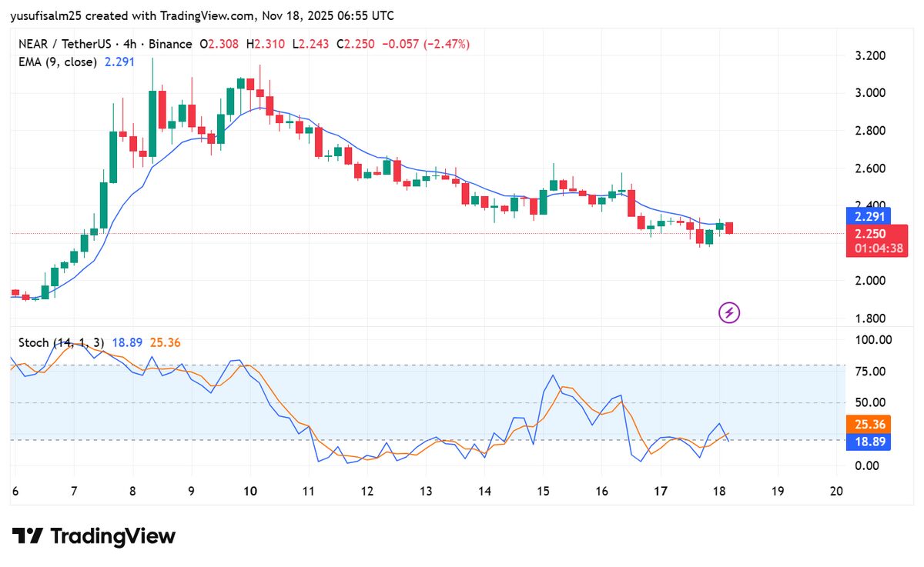Click the blue 18.89 Stoch flag

point(870,441)
